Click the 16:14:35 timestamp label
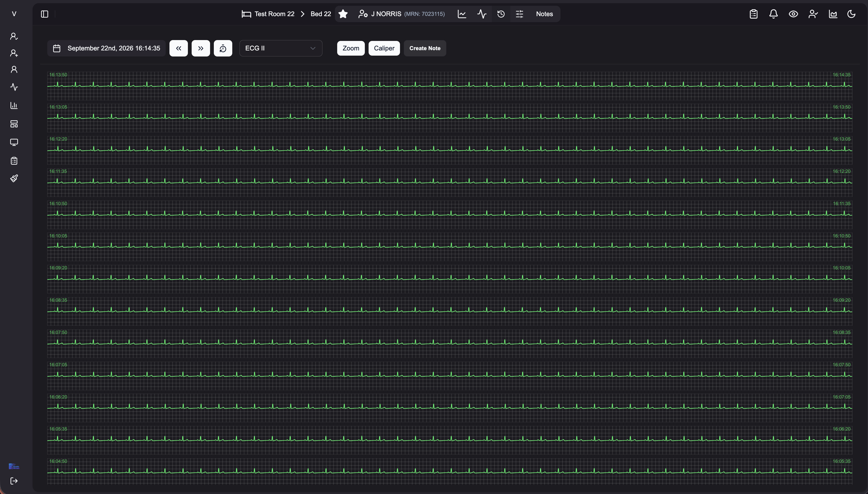 [x=841, y=75]
